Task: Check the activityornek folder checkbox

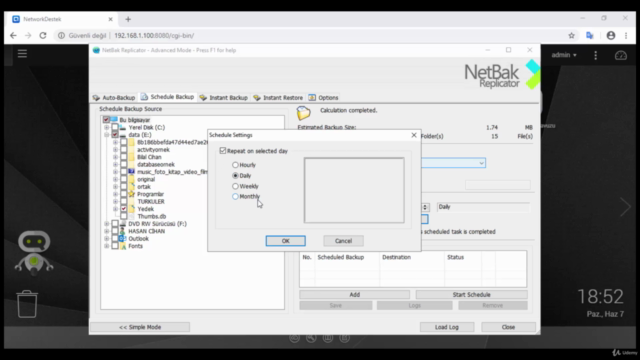Action: click(123, 150)
